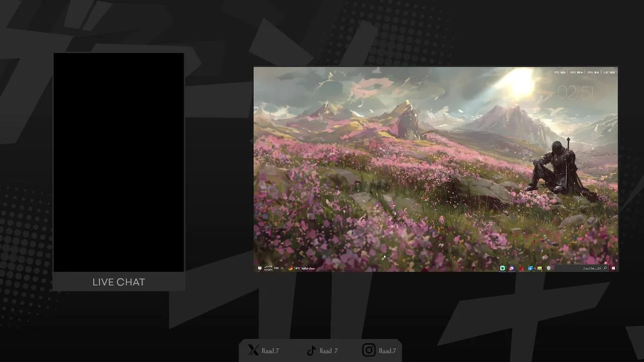This screenshot has width=644, height=362.
Task: Open the purple app icon in the taskbar
Action: click(x=512, y=268)
